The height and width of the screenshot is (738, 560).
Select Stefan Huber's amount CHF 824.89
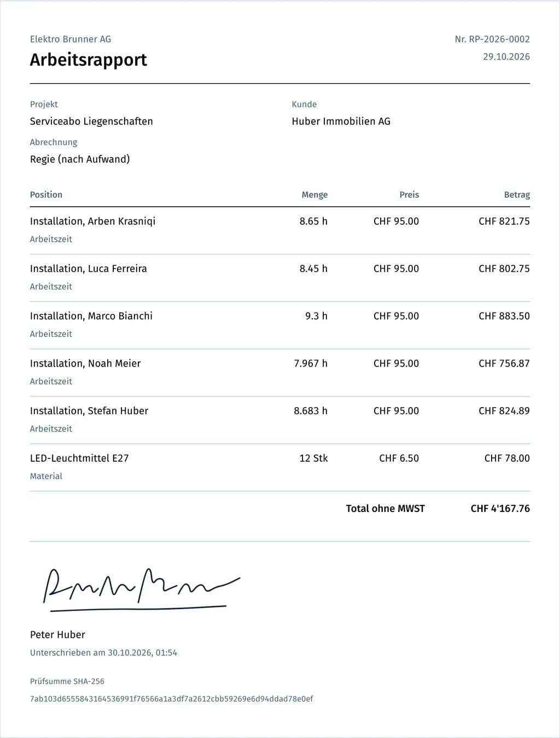tap(504, 411)
